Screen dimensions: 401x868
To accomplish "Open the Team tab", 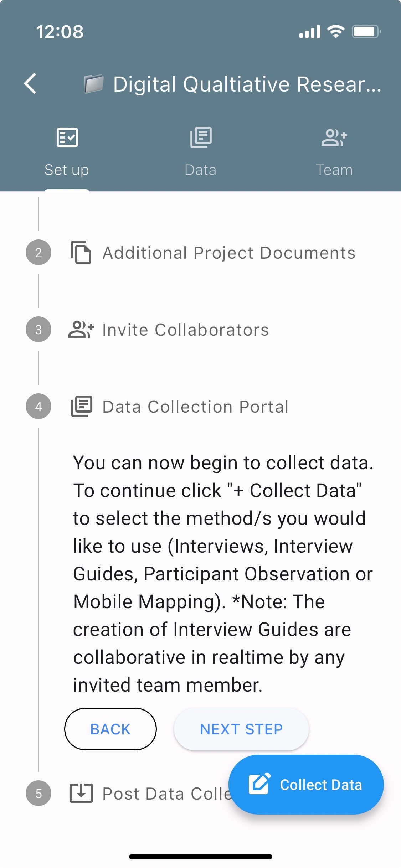I will pos(334,170).
